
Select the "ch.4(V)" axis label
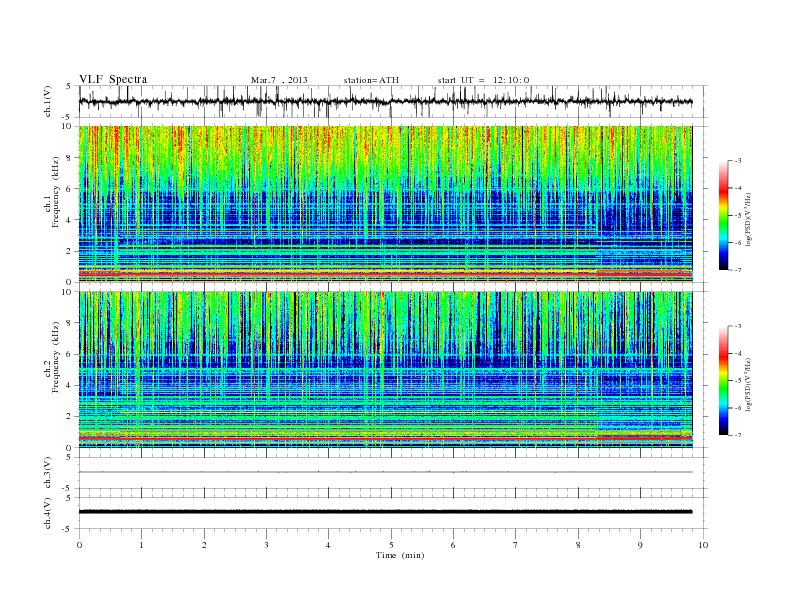[x=48, y=513]
